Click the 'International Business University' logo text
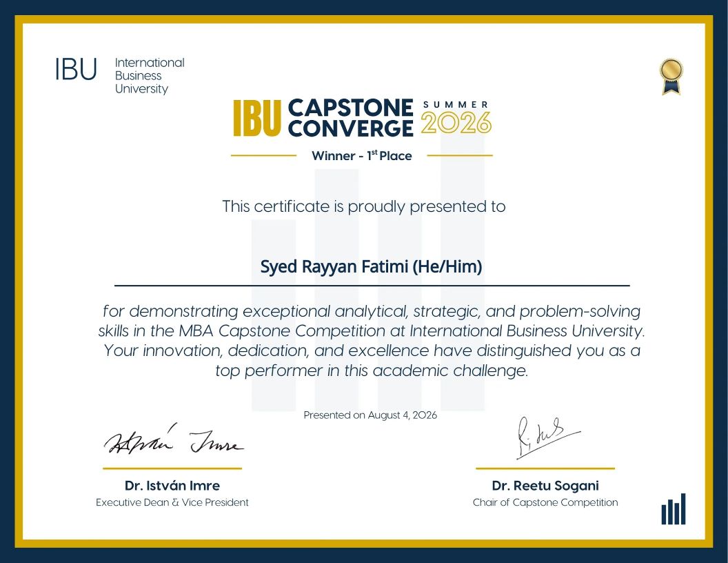728x563 pixels. tap(150, 76)
